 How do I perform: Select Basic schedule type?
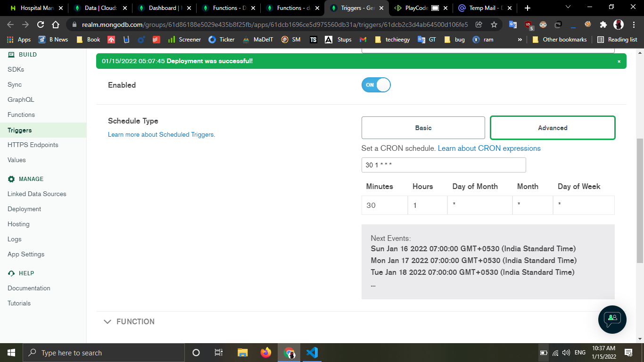[x=423, y=128]
